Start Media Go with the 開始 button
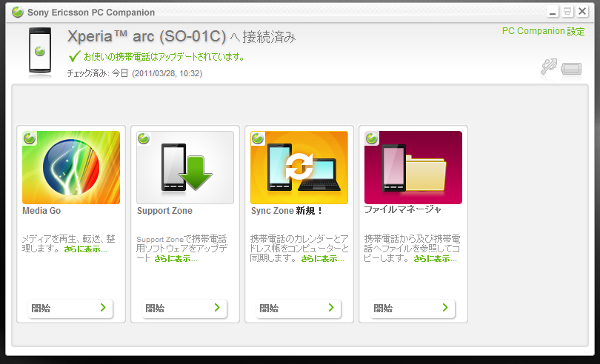The height and width of the screenshot is (364, 600). (70, 309)
